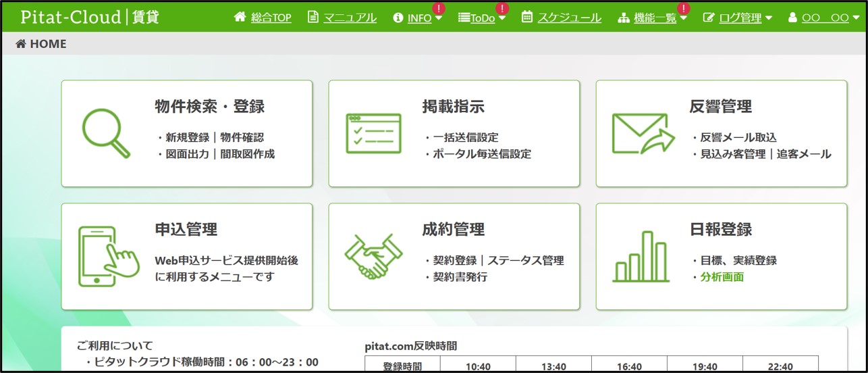Click the handshake icon for 成約管理
Image resolution: width=868 pixels, height=373 pixels.
(373, 257)
